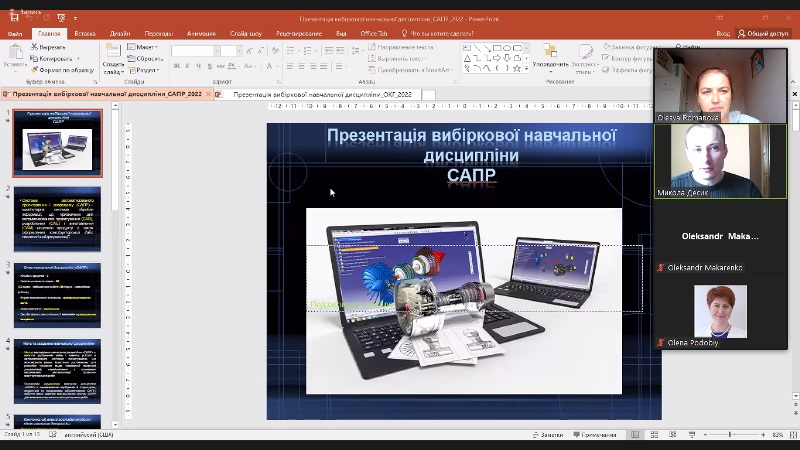Viewport: 800px width, 450px height.
Task: Open Направление текста dropdown
Action: [x=403, y=47]
